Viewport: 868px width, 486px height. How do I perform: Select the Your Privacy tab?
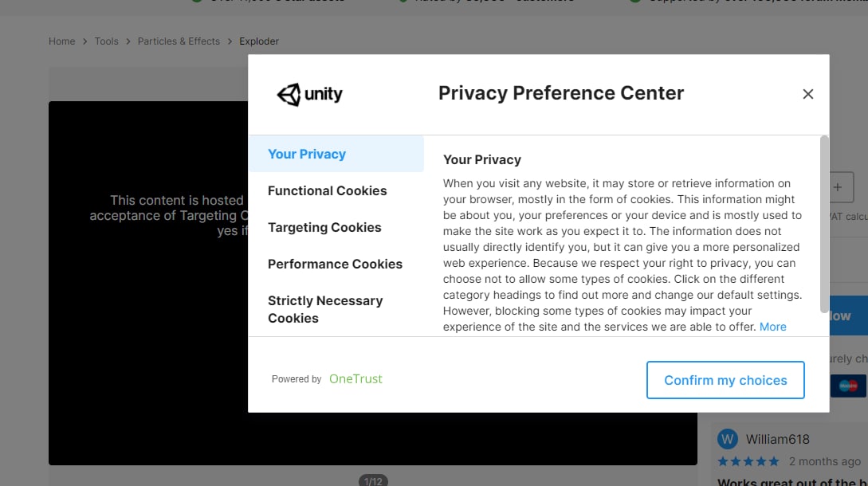pos(307,154)
